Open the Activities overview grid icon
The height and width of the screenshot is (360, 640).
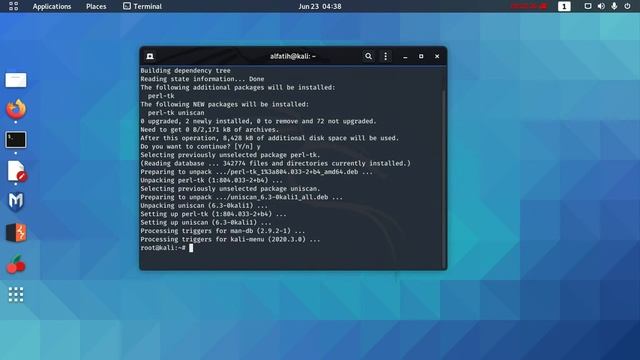coord(13,6)
